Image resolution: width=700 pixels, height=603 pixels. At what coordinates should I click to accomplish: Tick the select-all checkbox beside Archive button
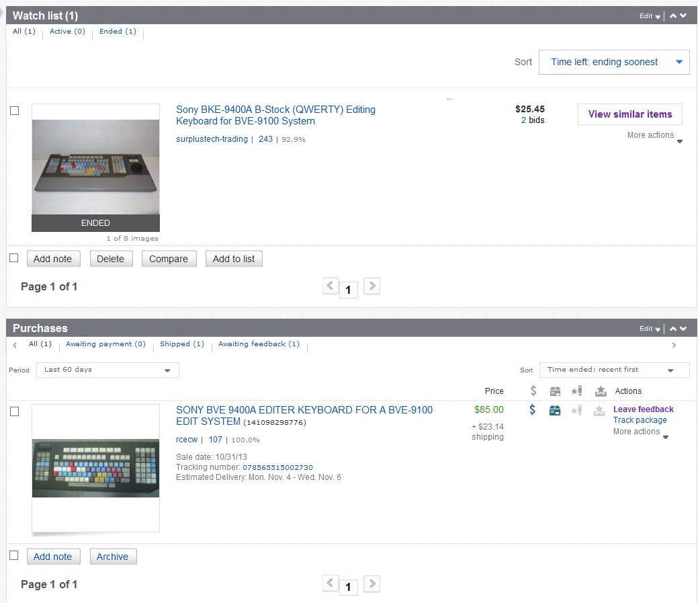pyautogui.click(x=14, y=555)
